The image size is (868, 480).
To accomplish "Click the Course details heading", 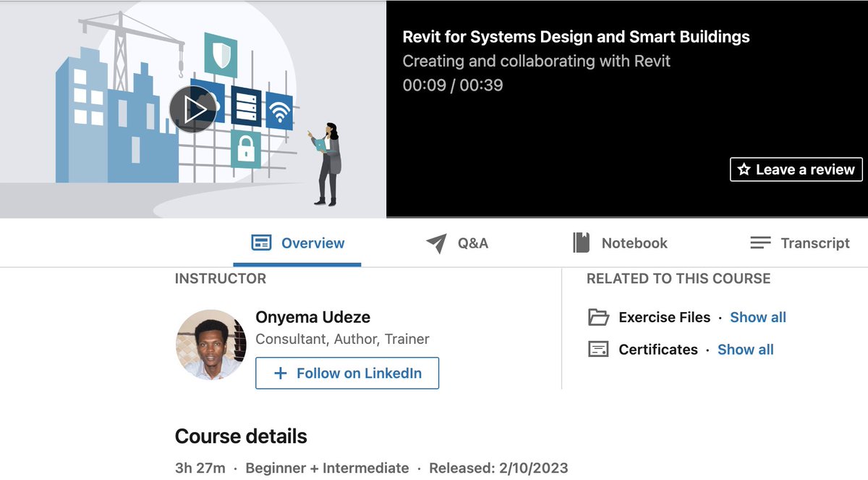I will click(241, 437).
